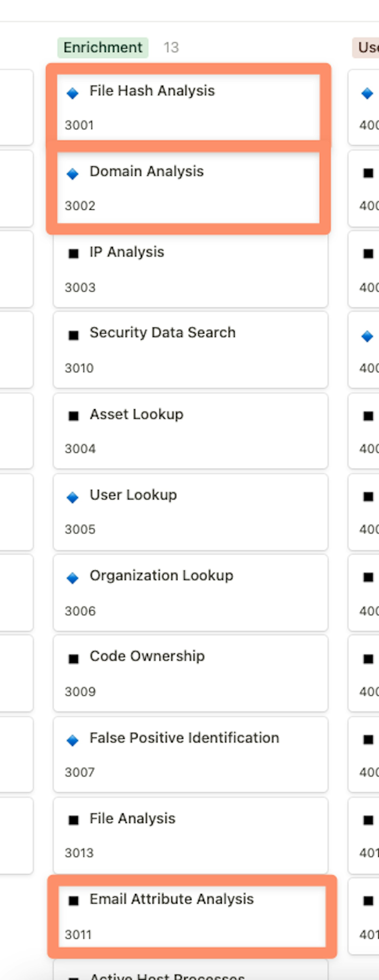This screenshot has width=379, height=980.
Task: Click the Enrichment item count 13
Action: point(171,48)
